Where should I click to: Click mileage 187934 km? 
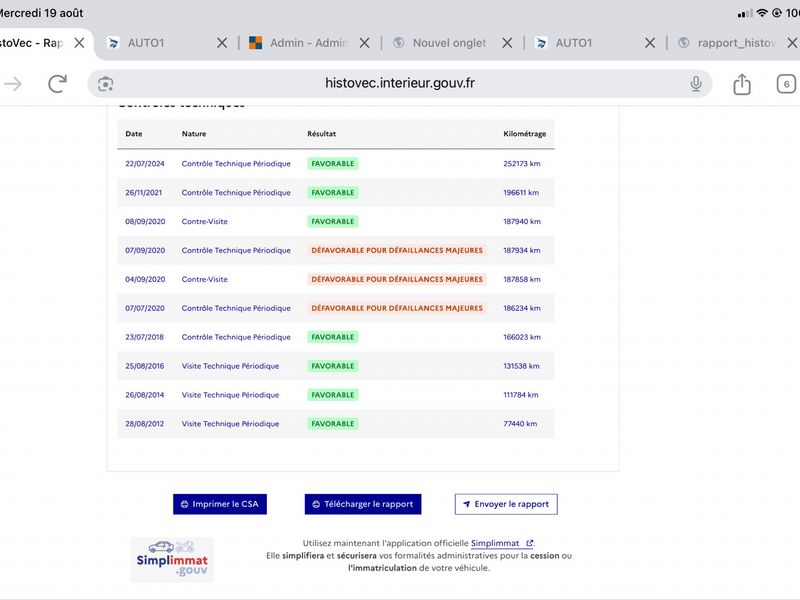pyautogui.click(x=522, y=251)
